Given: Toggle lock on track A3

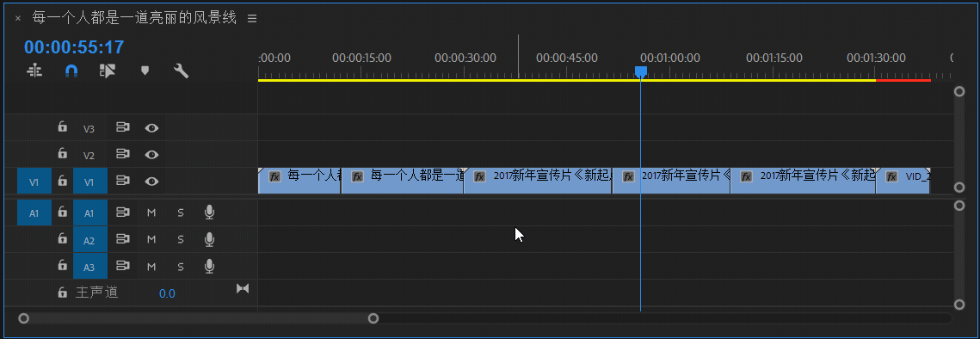Looking at the screenshot, I should coord(62,265).
